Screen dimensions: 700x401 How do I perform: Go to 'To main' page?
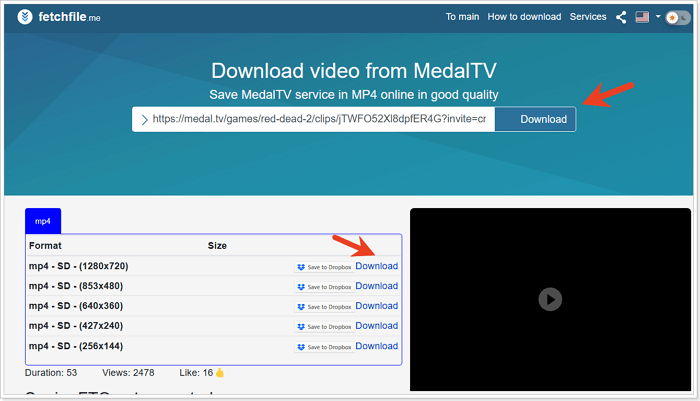(x=462, y=17)
